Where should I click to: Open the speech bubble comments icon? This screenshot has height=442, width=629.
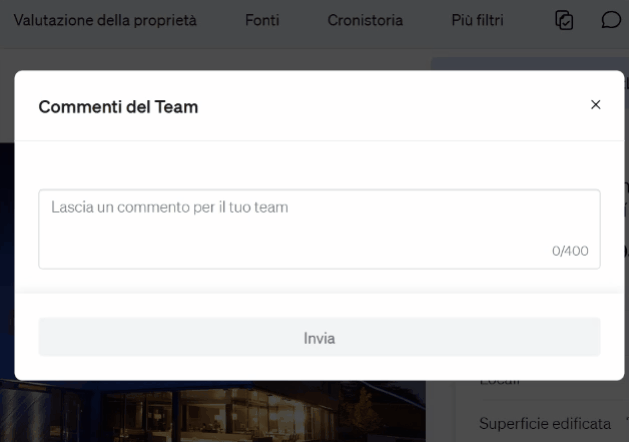612,20
